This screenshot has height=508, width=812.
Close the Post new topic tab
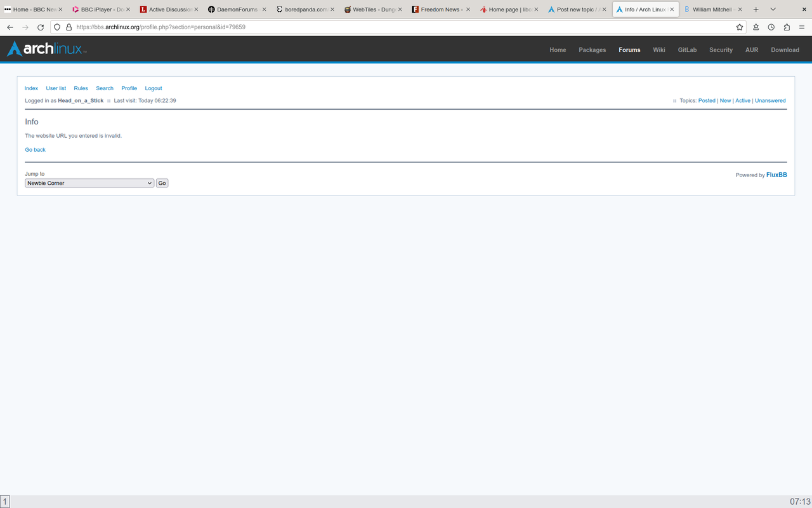pos(603,10)
